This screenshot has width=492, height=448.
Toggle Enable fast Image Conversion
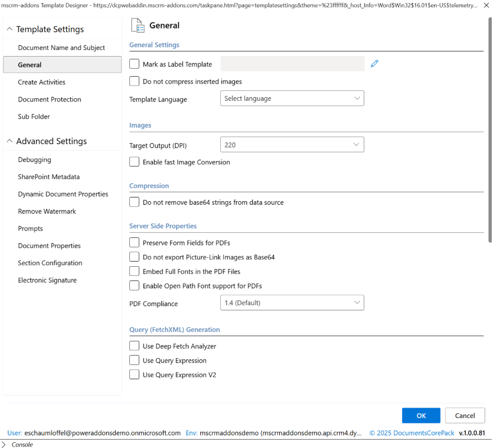(135, 162)
